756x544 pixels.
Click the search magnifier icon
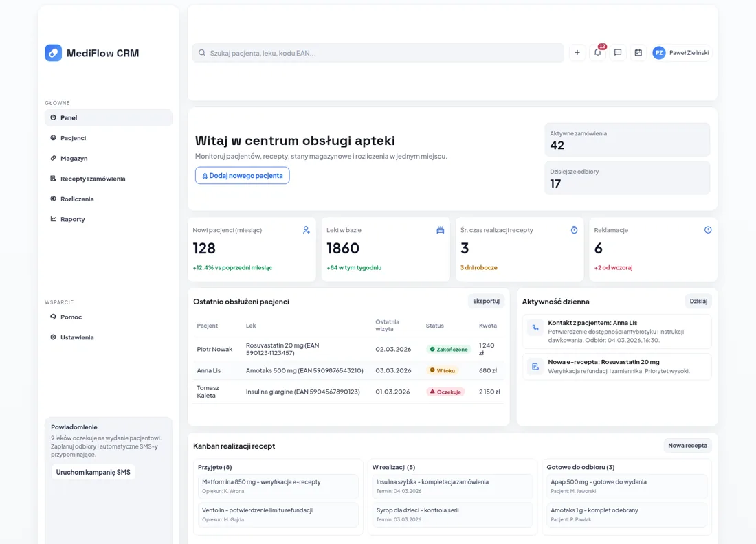pyautogui.click(x=202, y=53)
